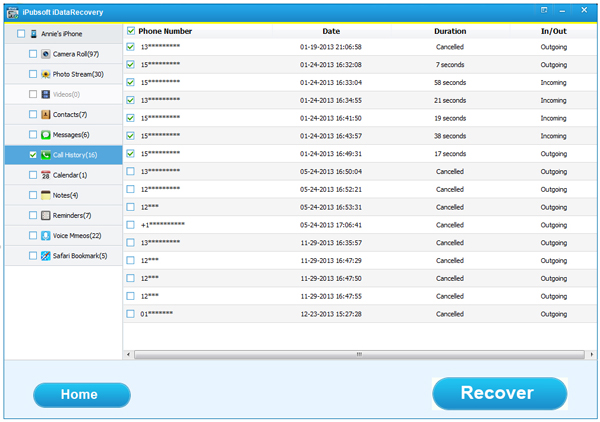Click the Calendar icon in the sidebar
This screenshot has width=600, height=422.
(x=46, y=175)
